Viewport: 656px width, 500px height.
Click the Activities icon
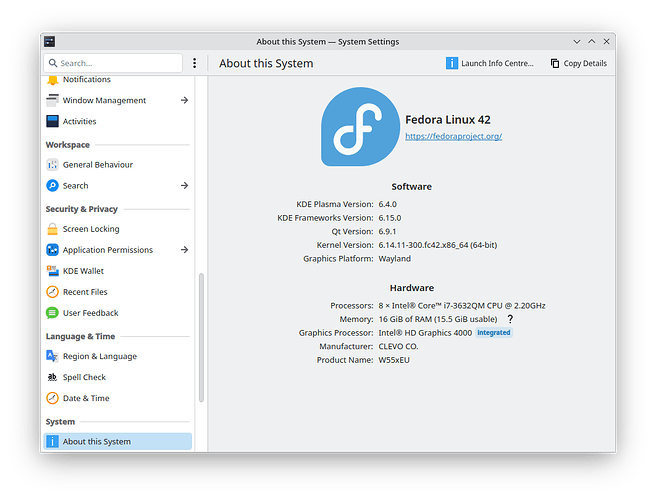pos(52,121)
